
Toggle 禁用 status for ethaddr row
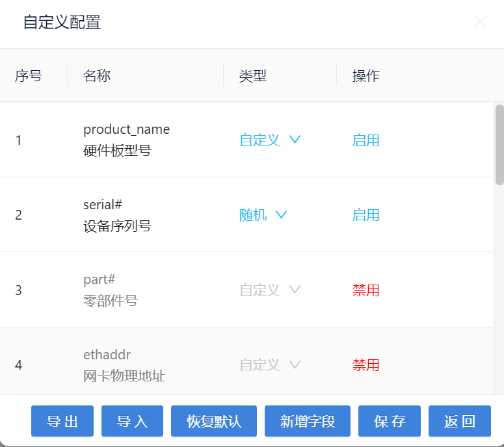(x=365, y=365)
